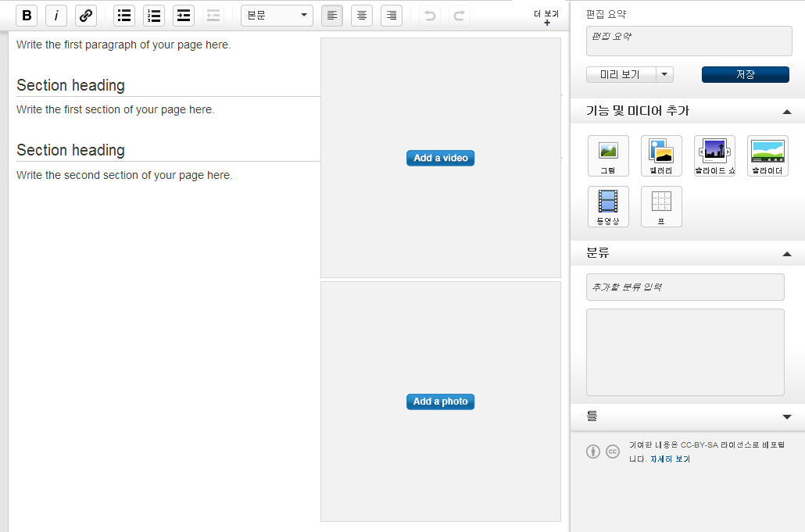The image size is (805, 532).
Task: Toggle bold formatting
Action: pos(27,16)
